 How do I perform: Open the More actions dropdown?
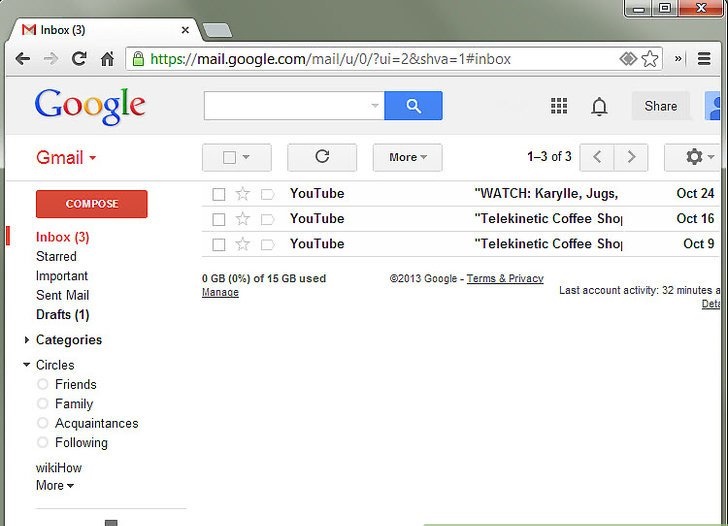(407, 157)
